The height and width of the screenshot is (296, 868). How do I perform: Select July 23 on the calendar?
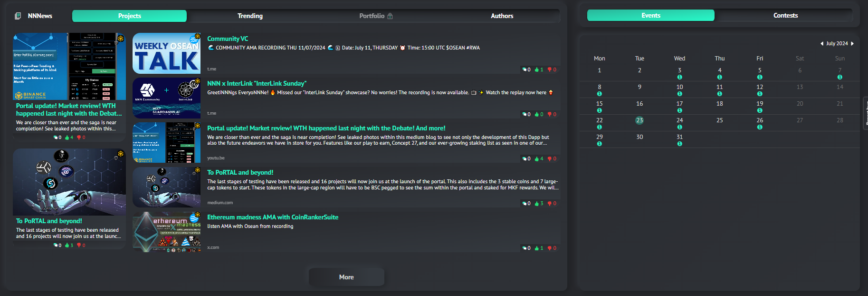[x=639, y=120]
